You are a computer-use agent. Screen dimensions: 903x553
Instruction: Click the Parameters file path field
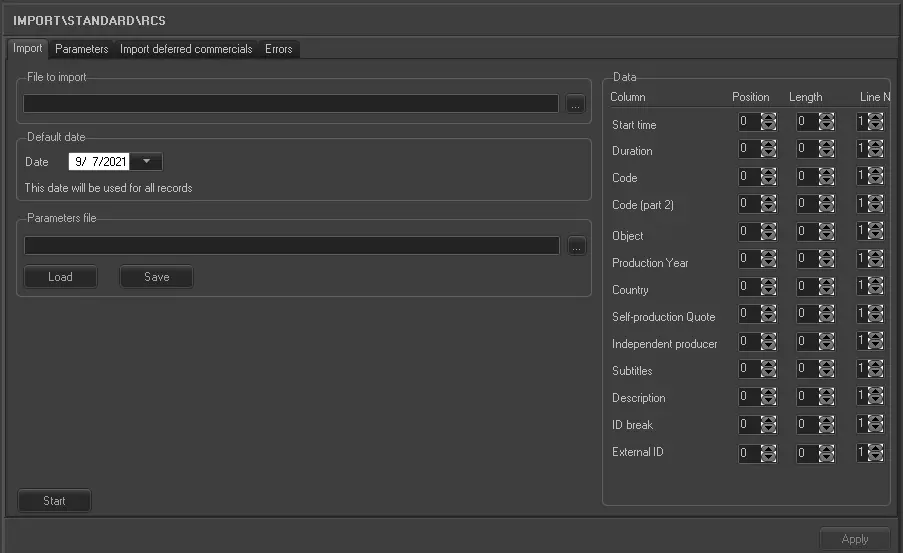[290, 246]
